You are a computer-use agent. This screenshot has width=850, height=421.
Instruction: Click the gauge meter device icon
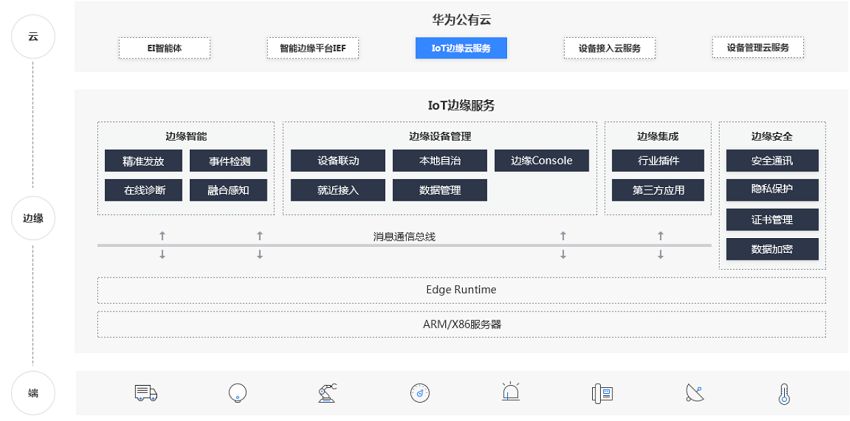pos(420,393)
